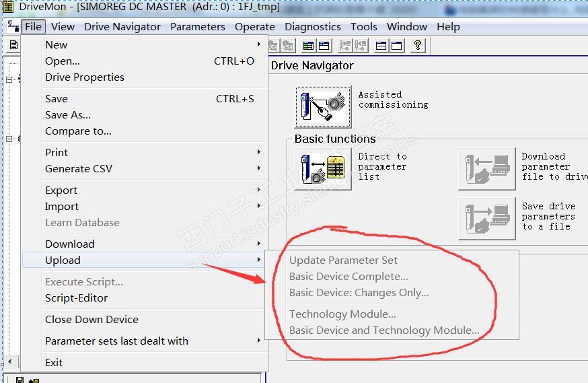This screenshot has height=383, width=588.
Task: Click the 'Assisted commissioning' label text
Action: [393, 100]
